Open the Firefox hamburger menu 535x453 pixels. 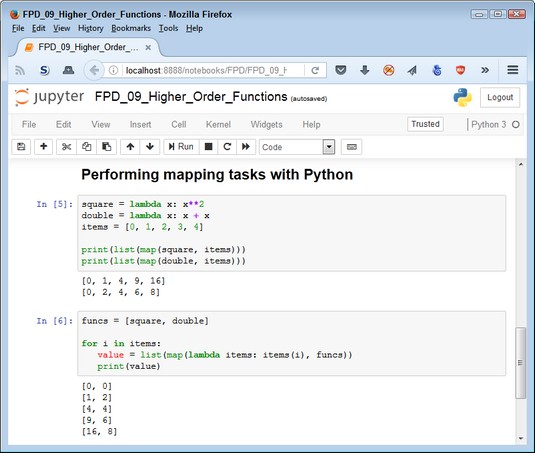512,70
